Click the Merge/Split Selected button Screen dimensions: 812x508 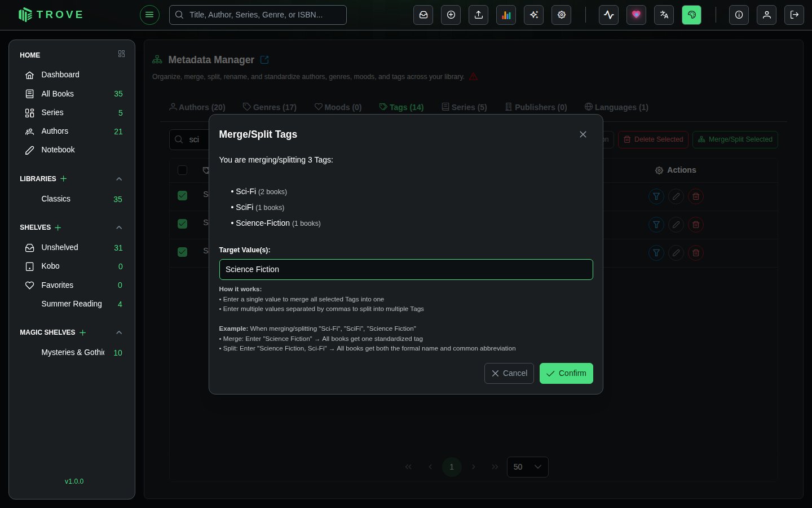pos(735,139)
